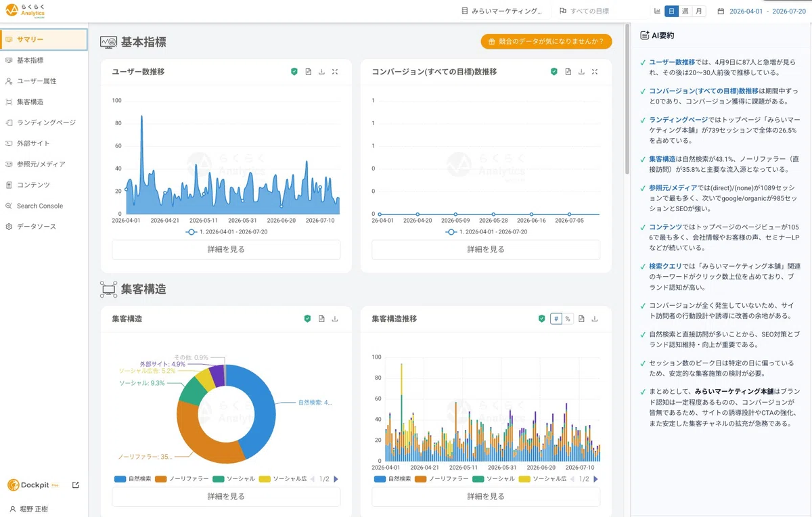Open document icon on 集客構造 donut card
The width and height of the screenshot is (812, 517).
click(x=321, y=319)
